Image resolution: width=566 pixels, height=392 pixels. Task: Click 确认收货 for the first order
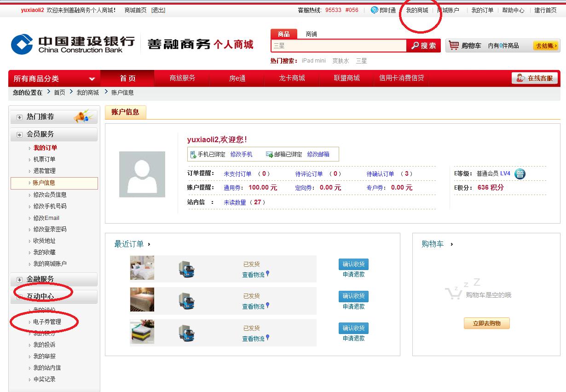[353, 264]
